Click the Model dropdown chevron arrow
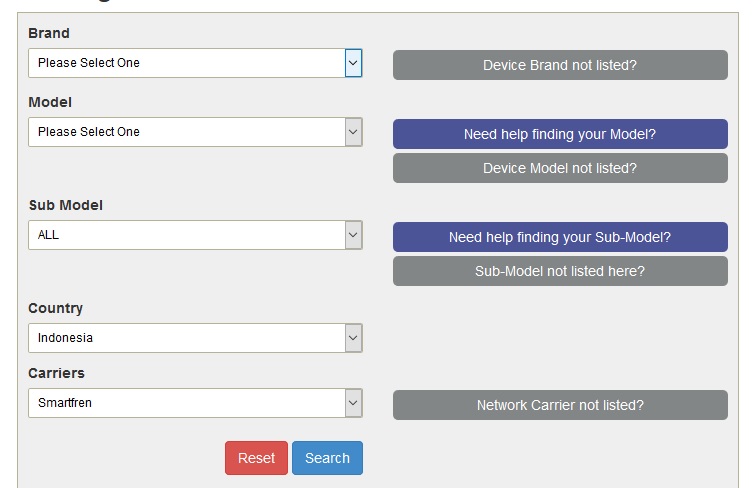 (353, 132)
